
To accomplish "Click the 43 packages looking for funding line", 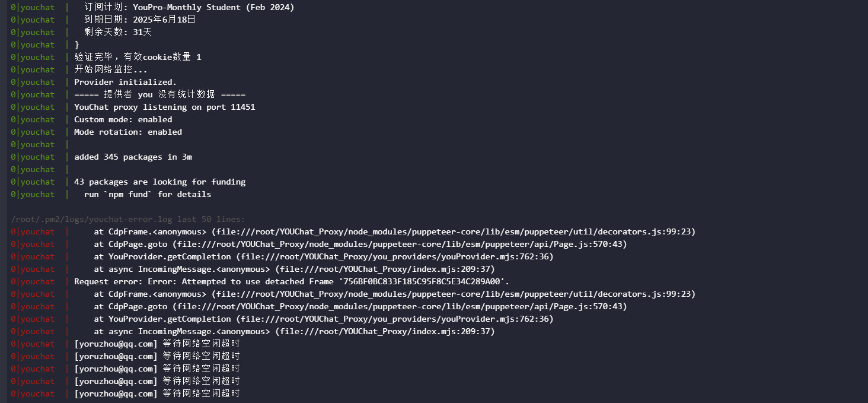I will tap(159, 182).
